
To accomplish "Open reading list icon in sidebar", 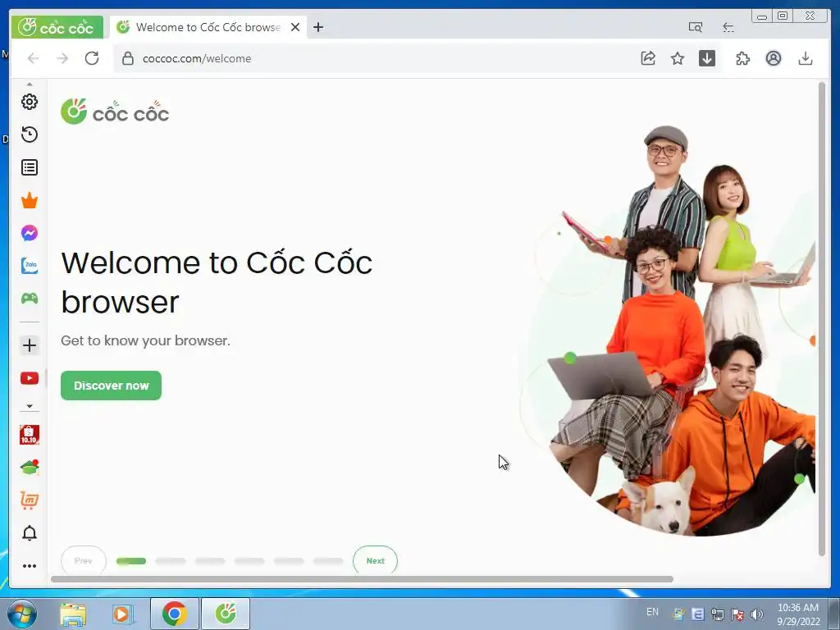I will click(30, 167).
